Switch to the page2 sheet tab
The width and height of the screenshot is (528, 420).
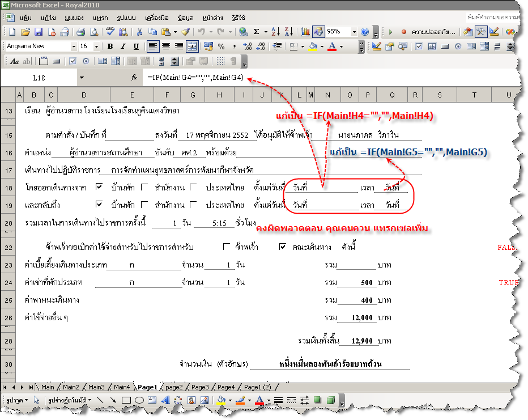[x=174, y=387]
